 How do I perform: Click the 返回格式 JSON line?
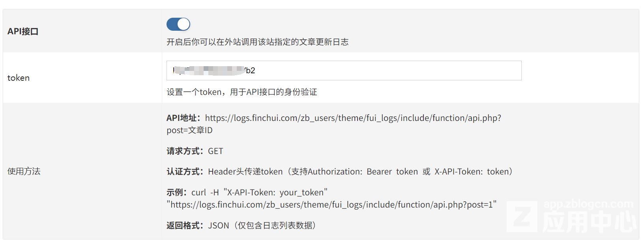(241, 226)
